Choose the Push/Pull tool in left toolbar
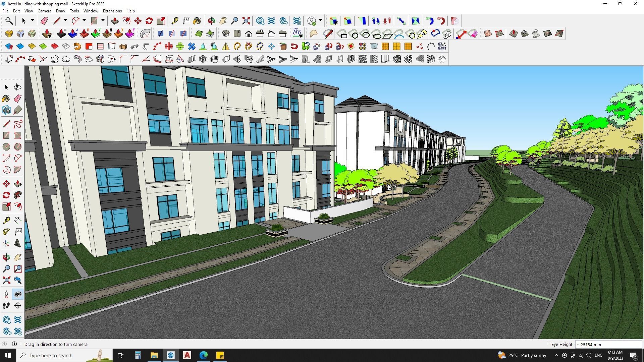The width and height of the screenshot is (644, 362). (17, 184)
